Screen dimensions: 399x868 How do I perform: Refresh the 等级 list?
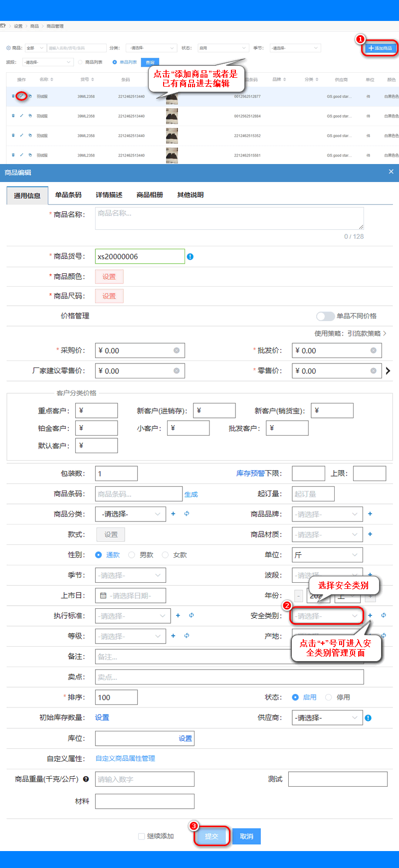187,636
